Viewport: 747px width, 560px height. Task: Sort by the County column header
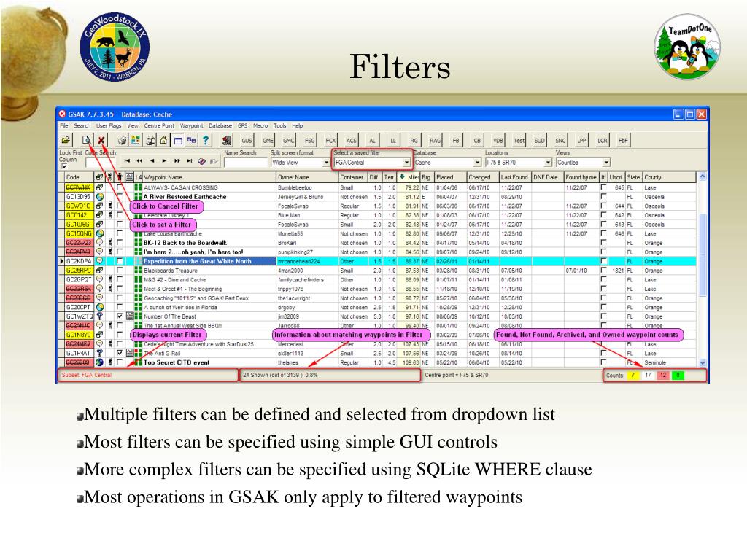[x=670, y=177]
